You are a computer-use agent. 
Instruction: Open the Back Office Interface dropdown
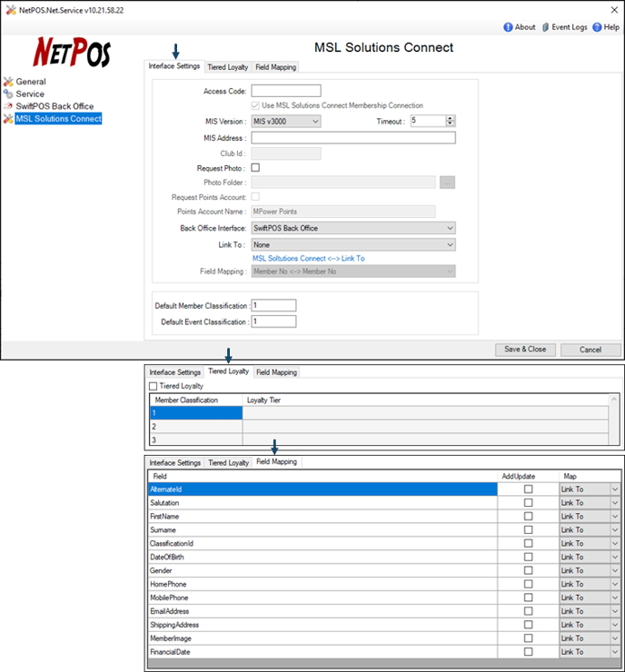(353, 228)
